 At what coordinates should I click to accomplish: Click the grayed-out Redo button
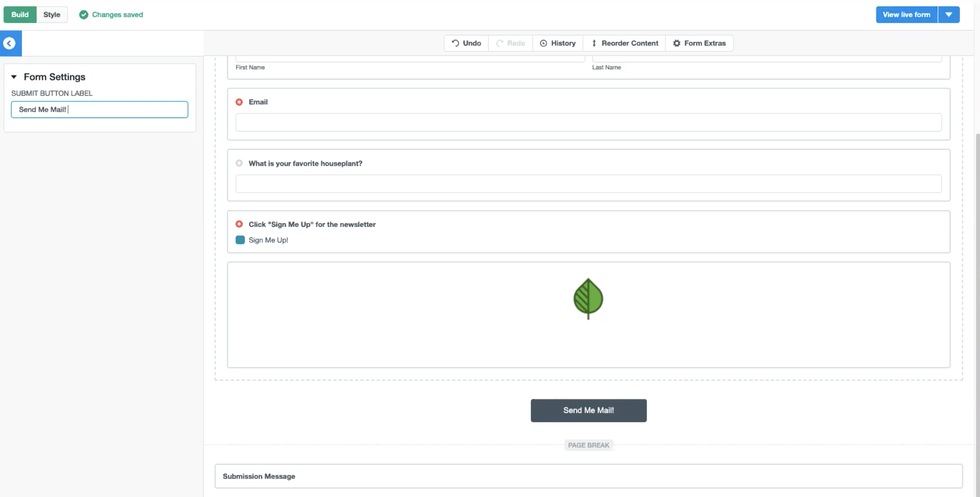(511, 44)
